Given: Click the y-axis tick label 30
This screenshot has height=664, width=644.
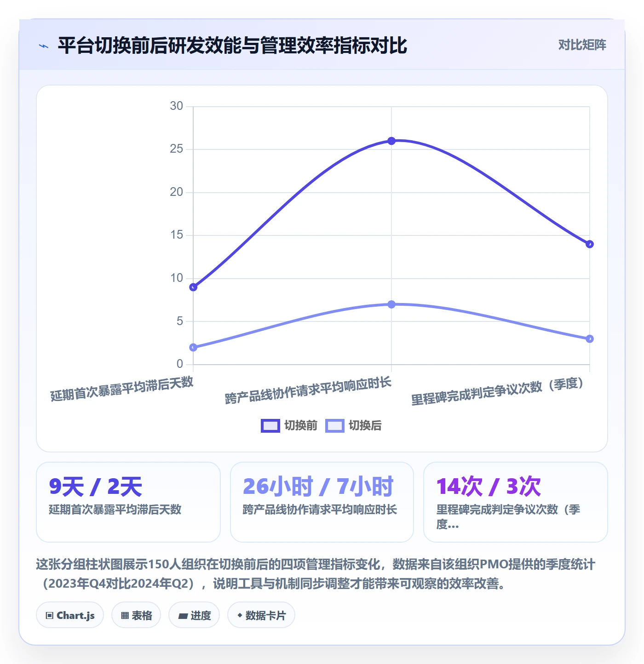Looking at the screenshot, I should click(x=177, y=106).
